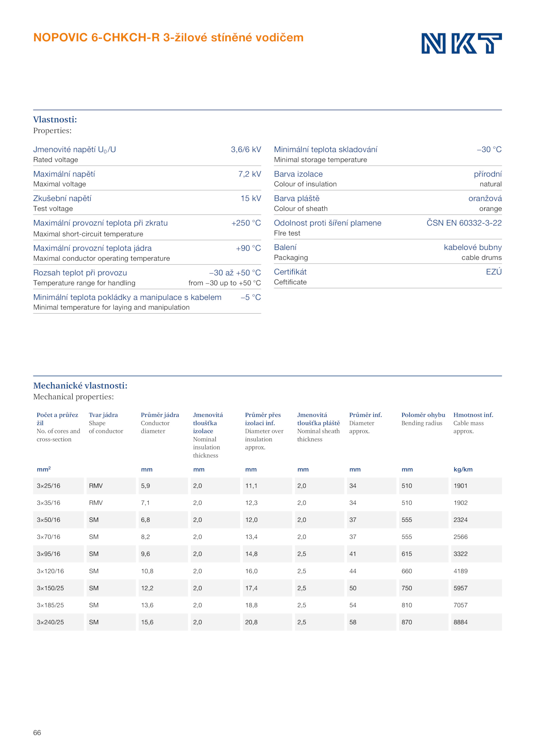Click cable mass '1902'
535x756 pixels.
pos(460,503)
